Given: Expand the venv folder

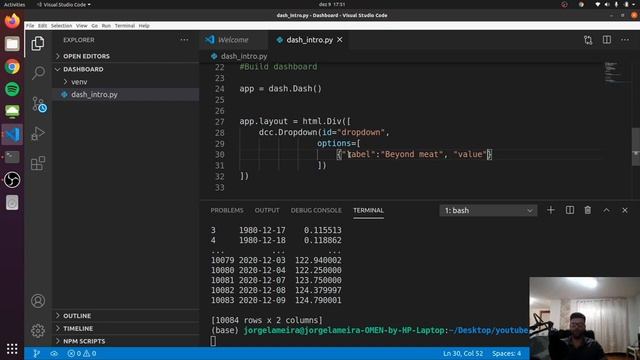Looking at the screenshot, I should coord(125,82).
